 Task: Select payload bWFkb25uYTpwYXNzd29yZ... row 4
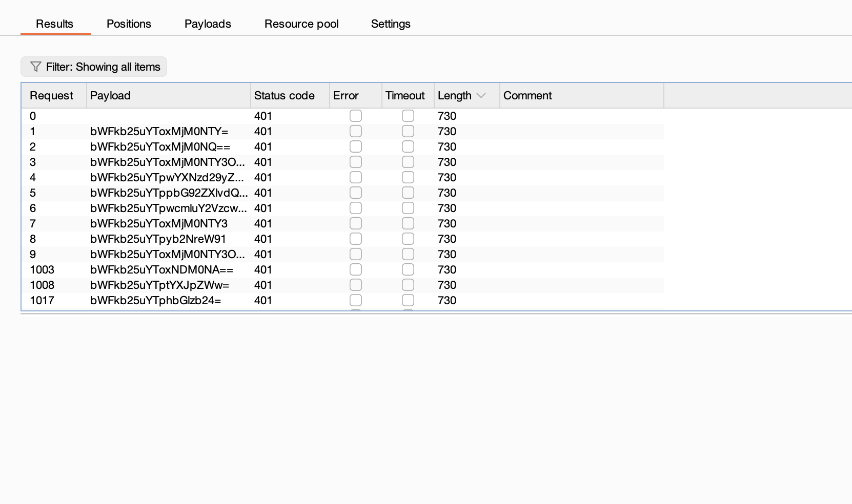click(x=168, y=178)
